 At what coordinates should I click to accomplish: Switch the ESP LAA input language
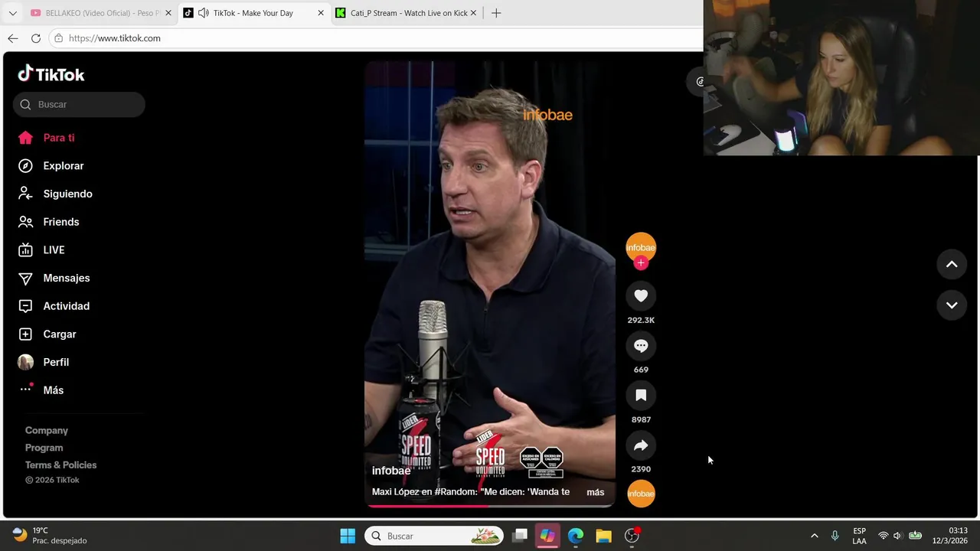click(x=859, y=536)
